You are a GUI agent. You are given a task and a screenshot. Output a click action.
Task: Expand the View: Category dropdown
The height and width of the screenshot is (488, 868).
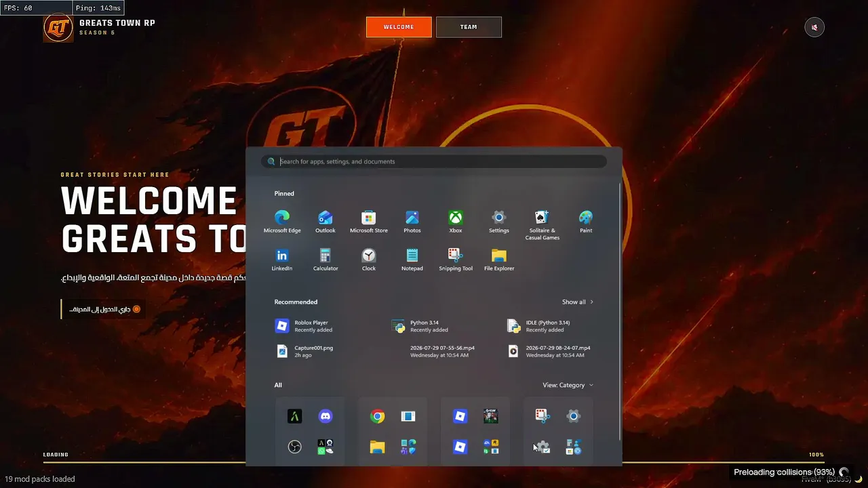point(568,385)
